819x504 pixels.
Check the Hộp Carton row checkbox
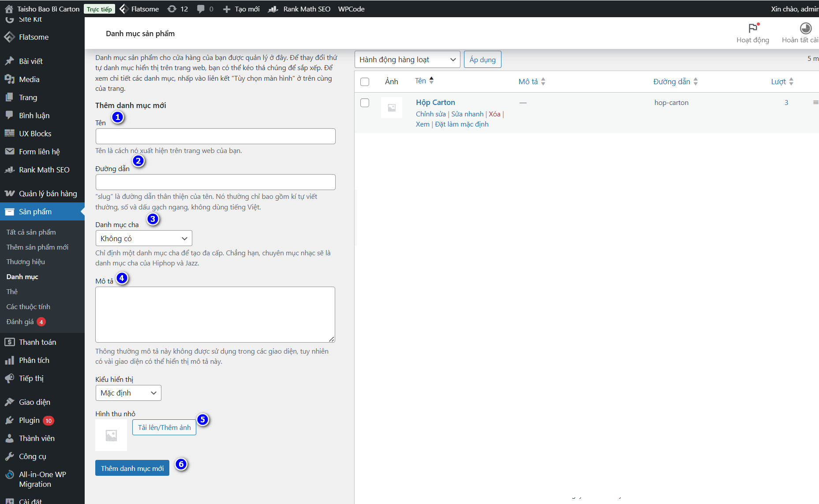pyautogui.click(x=365, y=102)
